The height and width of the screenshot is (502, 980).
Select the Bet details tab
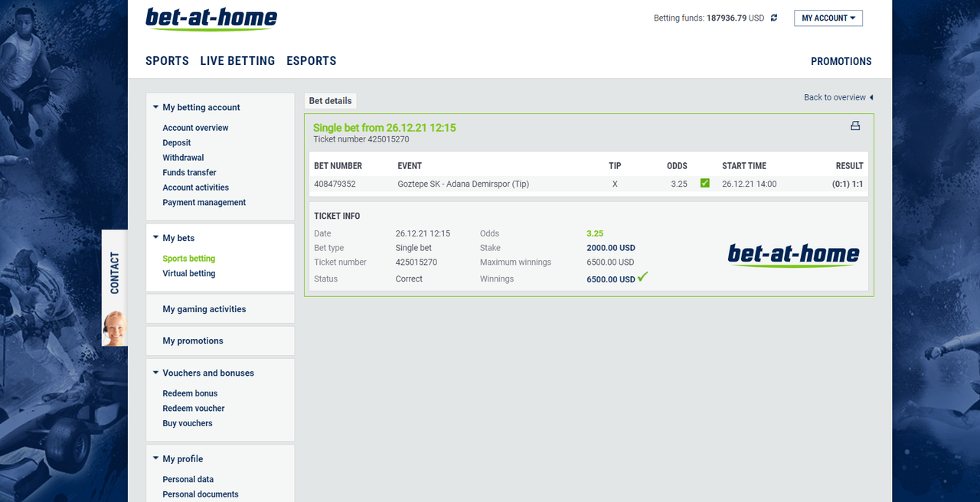[x=331, y=101]
